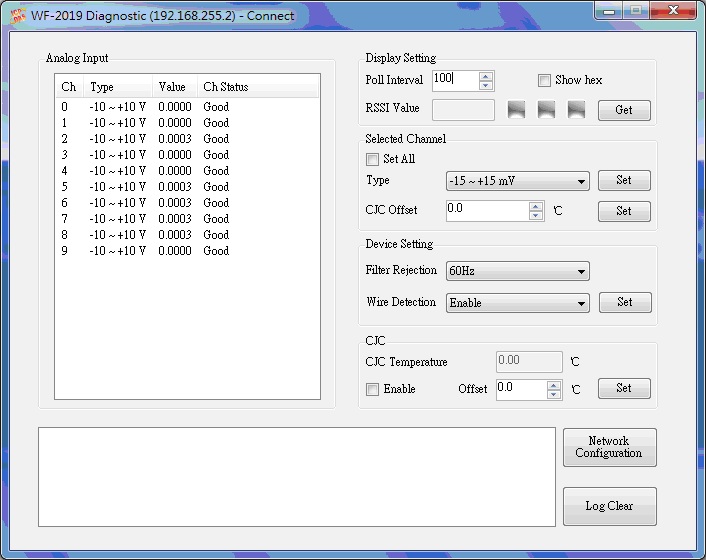Decrease Poll Interval with down arrow
This screenshot has width=706, height=560.
pos(485,86)
